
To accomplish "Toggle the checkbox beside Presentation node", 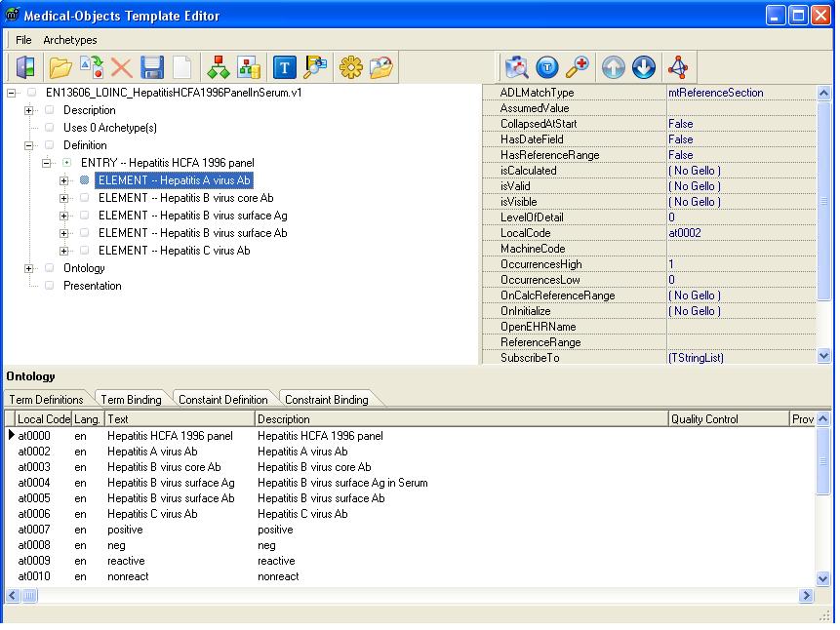I will (50, 286).
